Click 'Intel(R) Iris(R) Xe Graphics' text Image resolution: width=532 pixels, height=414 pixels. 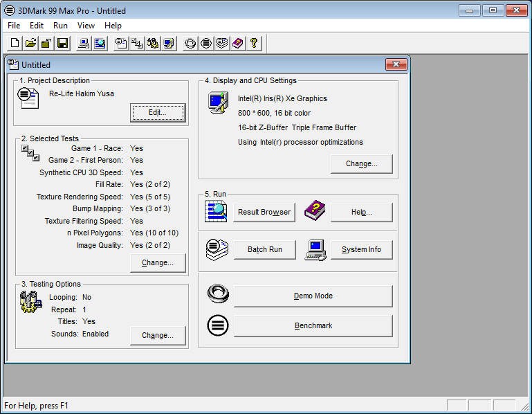pyautogui.click(x=282, y=98)
